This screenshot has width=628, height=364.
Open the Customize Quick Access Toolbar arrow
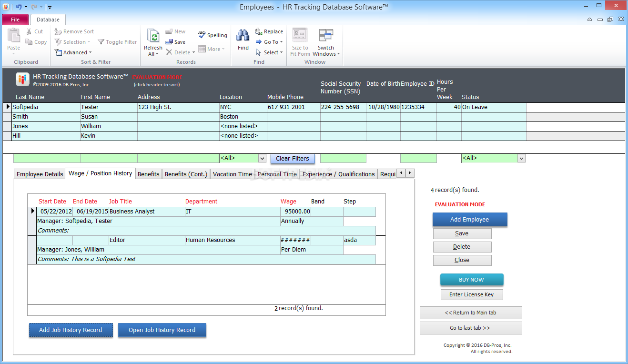pyautogui.click(x=50, y=7)
